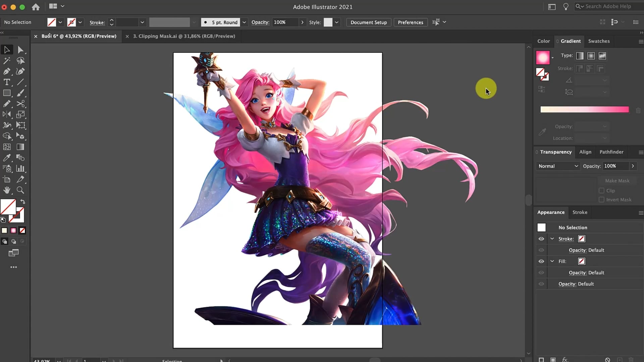Image resolution: width=644 pixels, height=362 pixels.
Task: Toggle Fill visibility eye in Appearance
Action: (541, 261)
